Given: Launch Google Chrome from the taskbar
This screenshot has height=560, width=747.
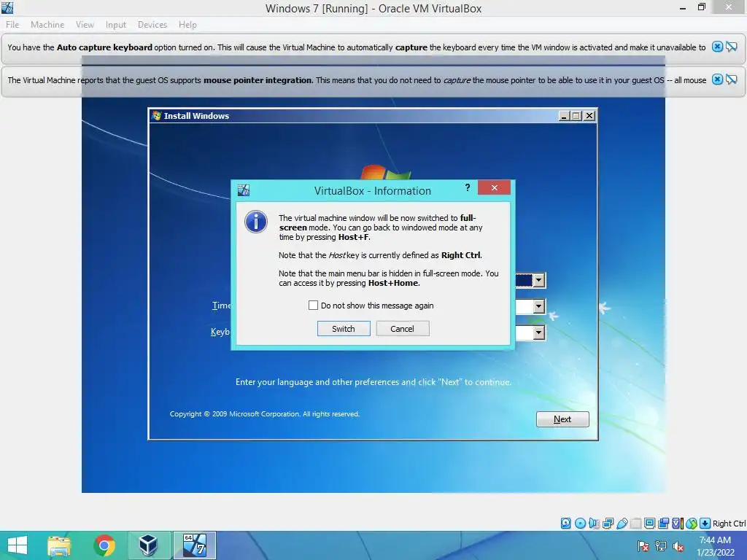Looking at the screenshot, I should pyautogui.click(x=104, y=545).
